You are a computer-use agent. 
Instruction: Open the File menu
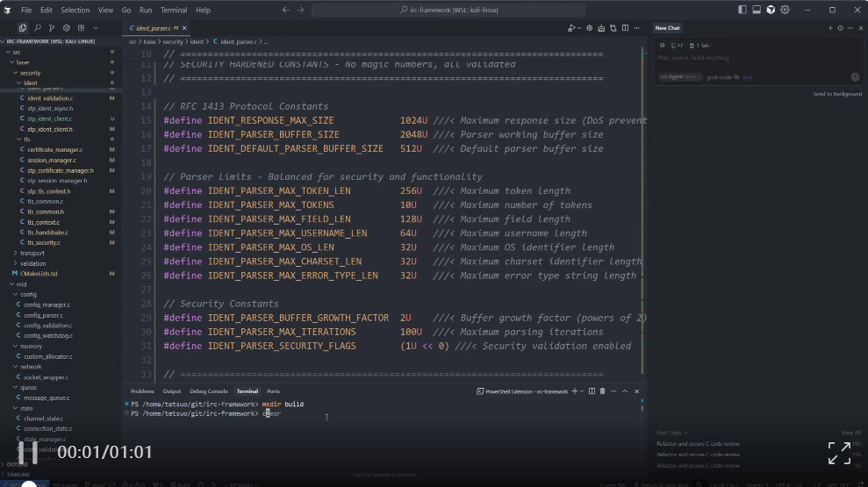[26, 10]
